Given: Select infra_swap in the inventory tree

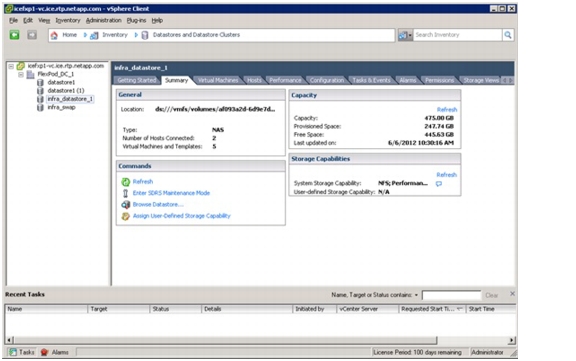Looking at the screenshot, I should pyautogui.click(x=61, y=108).
